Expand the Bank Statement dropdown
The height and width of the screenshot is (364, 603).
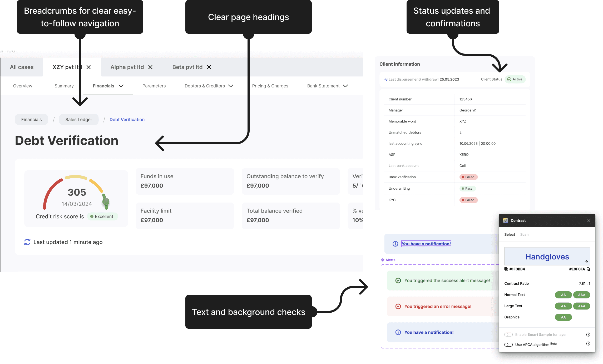coord(345,86)
